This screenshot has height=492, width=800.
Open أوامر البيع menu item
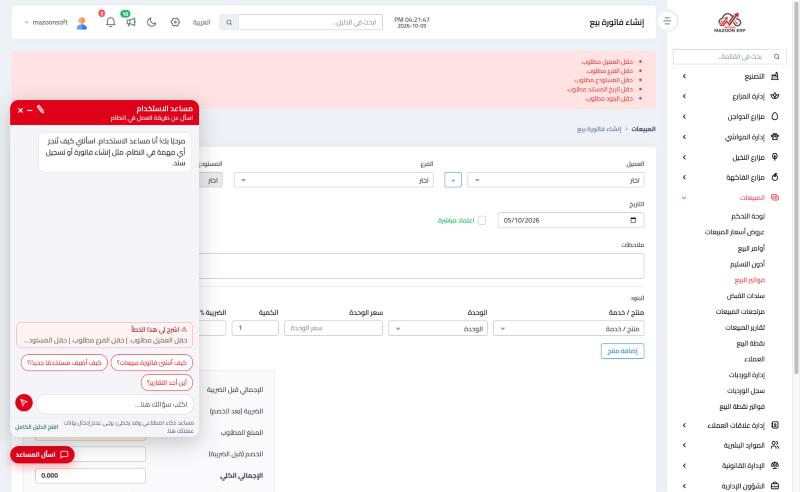coord(751,248)
